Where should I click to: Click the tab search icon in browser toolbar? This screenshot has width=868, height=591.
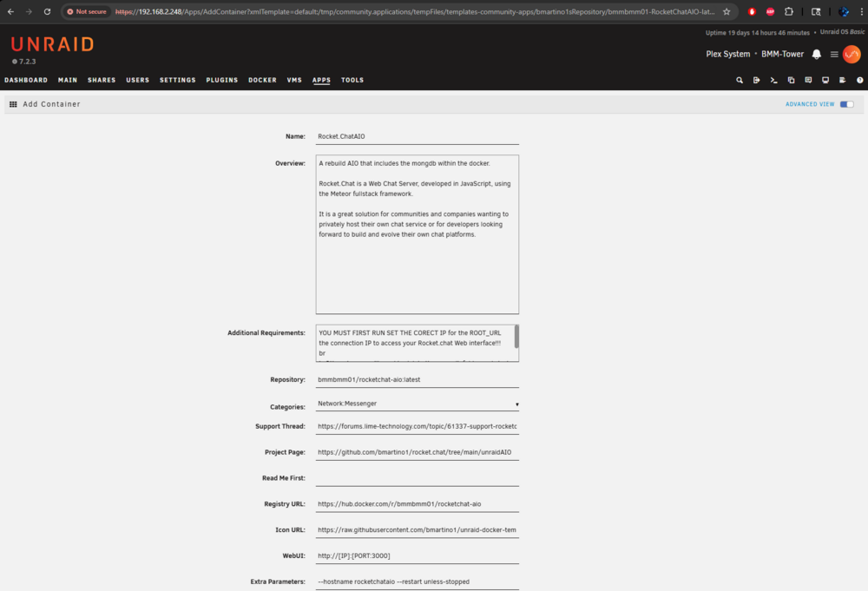816,11
